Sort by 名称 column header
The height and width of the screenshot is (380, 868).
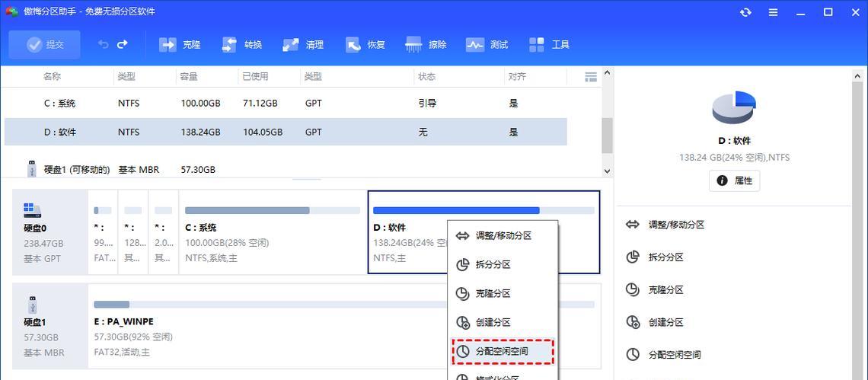pyautogui.click(x=52, y=76)
